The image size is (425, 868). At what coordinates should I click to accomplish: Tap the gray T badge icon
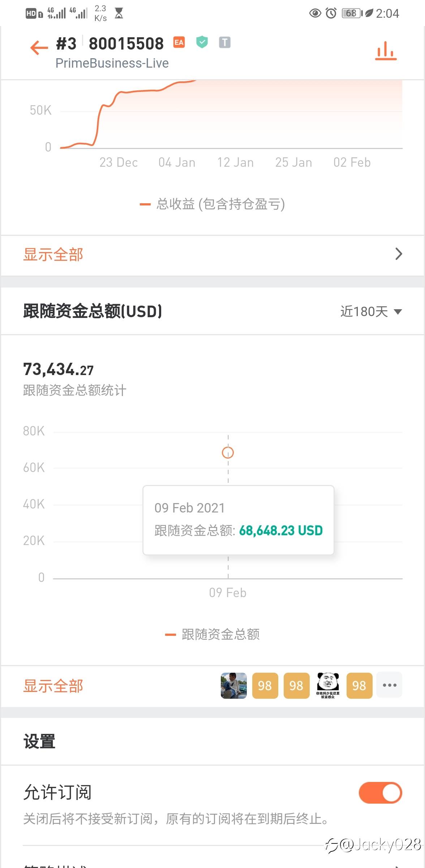224,43
